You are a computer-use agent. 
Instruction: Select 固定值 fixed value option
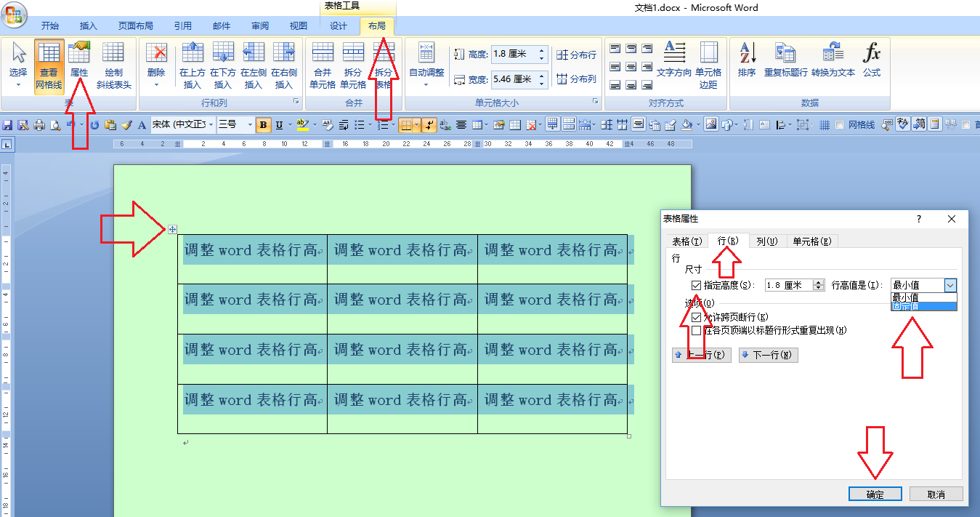click(x=924, y=306)
